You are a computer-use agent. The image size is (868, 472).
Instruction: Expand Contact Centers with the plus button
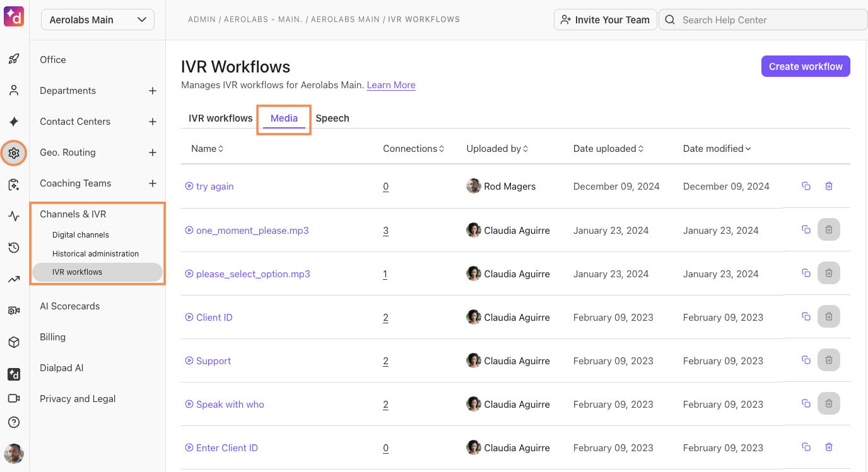pos(152,122)
